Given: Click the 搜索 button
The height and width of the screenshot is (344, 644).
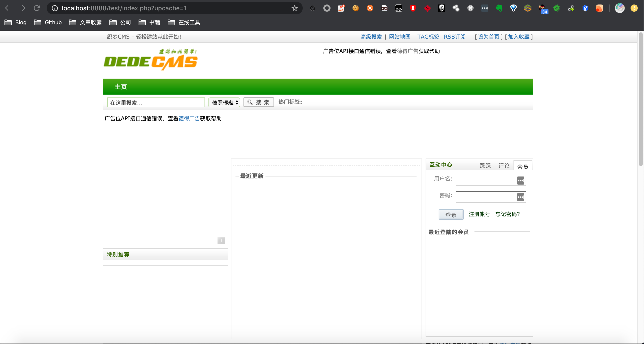Looking at the screenshot, I should point(259,102).
